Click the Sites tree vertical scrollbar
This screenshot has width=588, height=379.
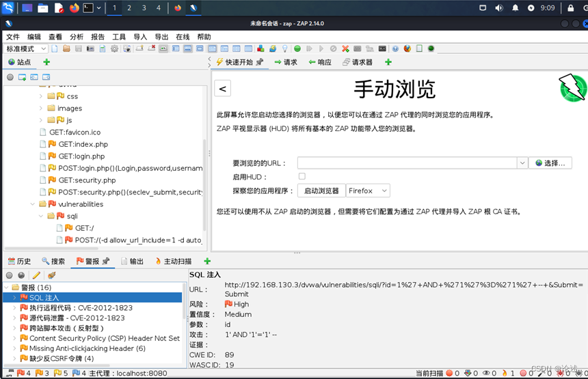(204, 185)
